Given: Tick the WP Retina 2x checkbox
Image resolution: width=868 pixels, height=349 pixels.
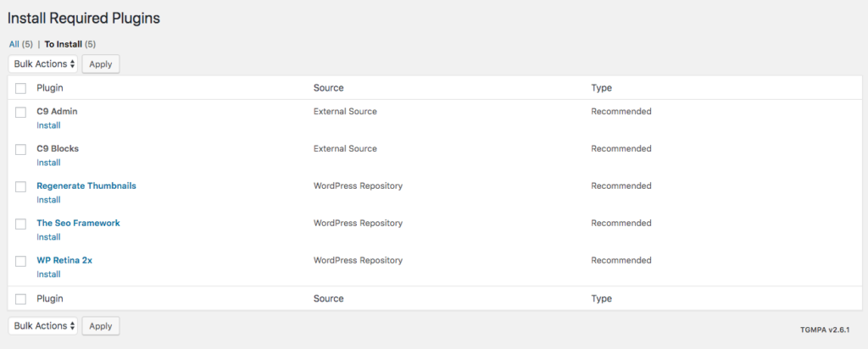Looking at the screenshot, I should tap(20, 261).
